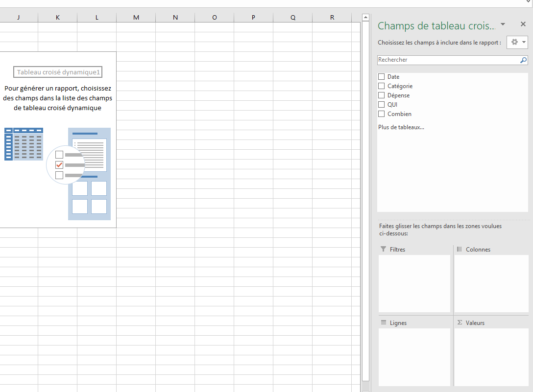The width and height of the screenshot is (533, 392).
Task: Open the Outils gear icon of the pane
Action: [x=514, y=42]
